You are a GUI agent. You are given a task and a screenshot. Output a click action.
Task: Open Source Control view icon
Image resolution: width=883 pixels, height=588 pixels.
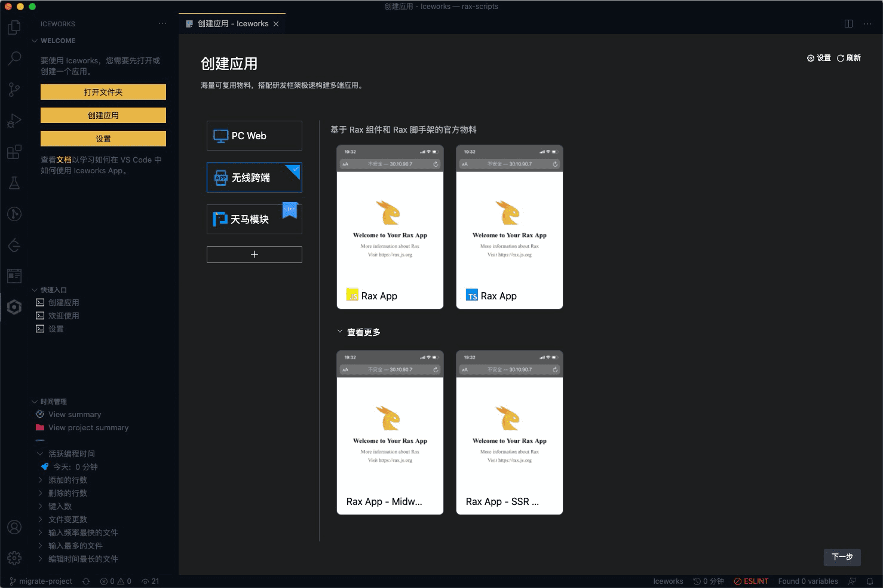(14, 90)
